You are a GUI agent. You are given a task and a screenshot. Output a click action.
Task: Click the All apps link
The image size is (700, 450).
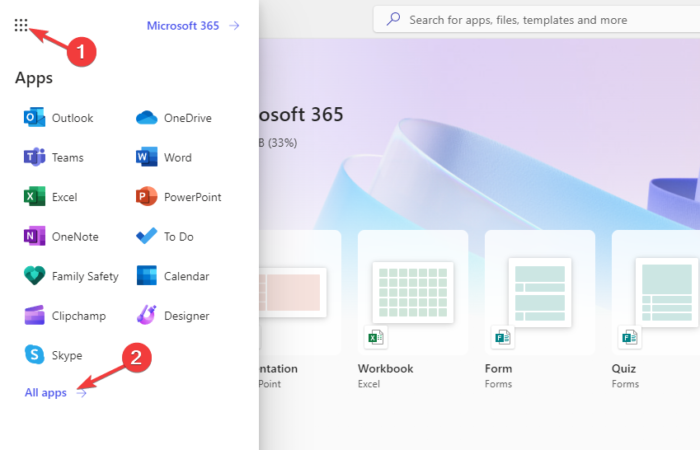point(55,392)
